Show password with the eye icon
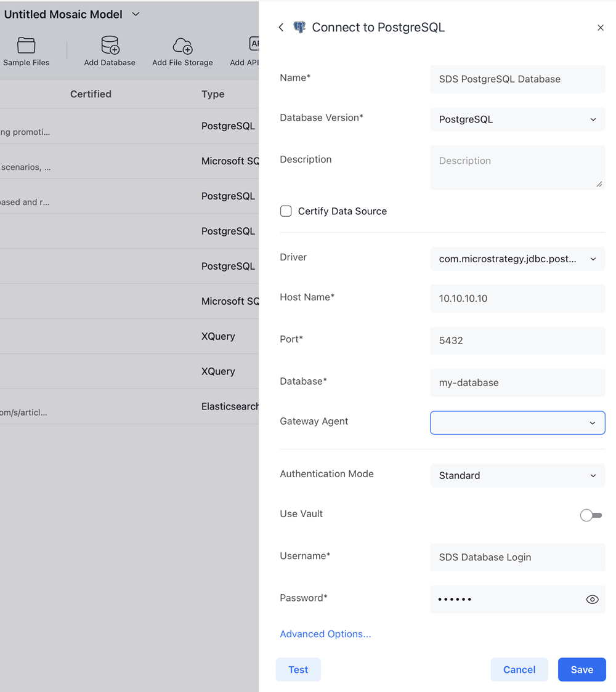Image resolution: width=616 pixels, height=692 pixels. 592,599
